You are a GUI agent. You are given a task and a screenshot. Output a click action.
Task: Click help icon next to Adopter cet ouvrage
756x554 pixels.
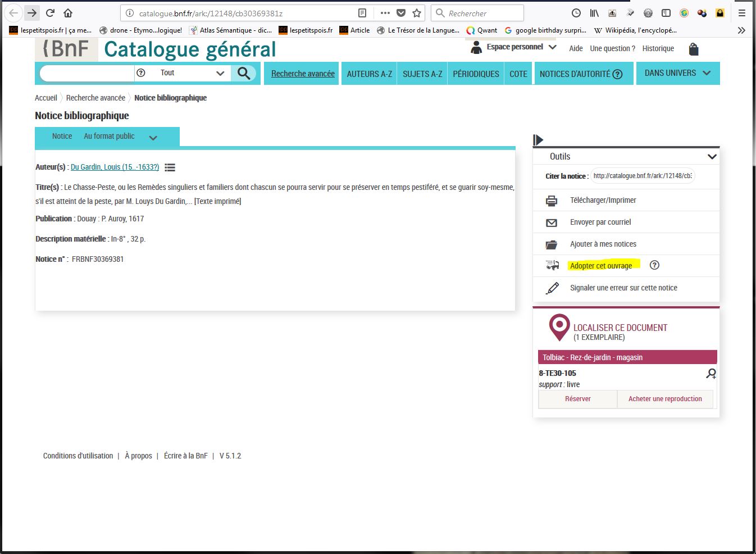[x=654, y=265]
